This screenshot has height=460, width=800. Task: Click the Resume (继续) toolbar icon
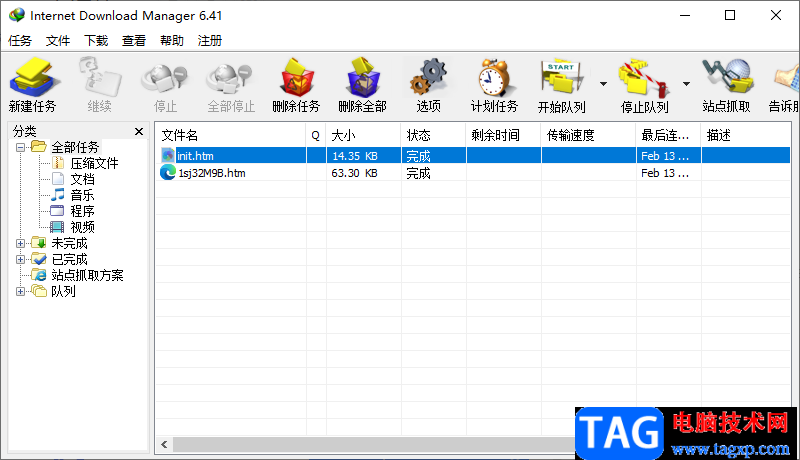[99, 77]
